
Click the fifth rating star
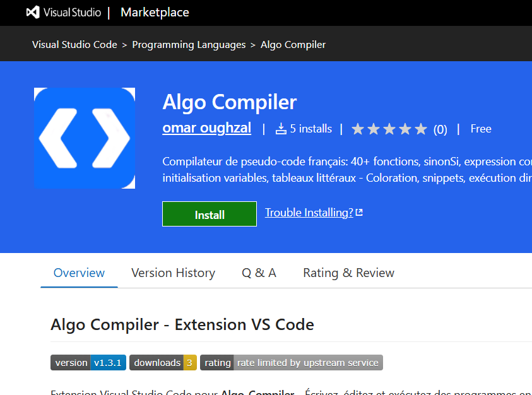pos(421,129)
